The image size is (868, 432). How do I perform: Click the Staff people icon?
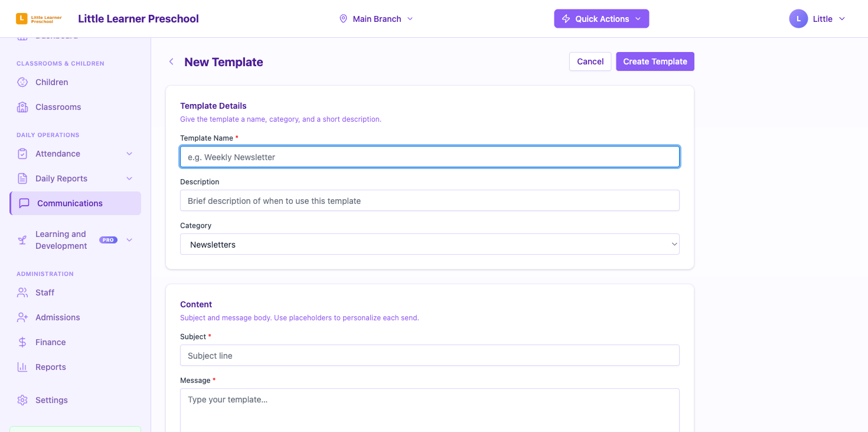(x=22, y=293)
